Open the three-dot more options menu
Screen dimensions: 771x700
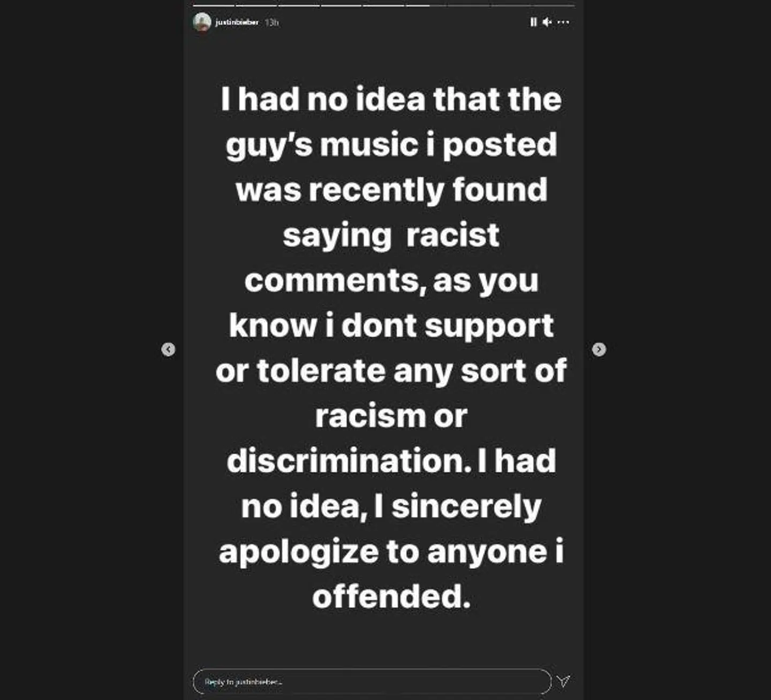(x=563, y=22)
